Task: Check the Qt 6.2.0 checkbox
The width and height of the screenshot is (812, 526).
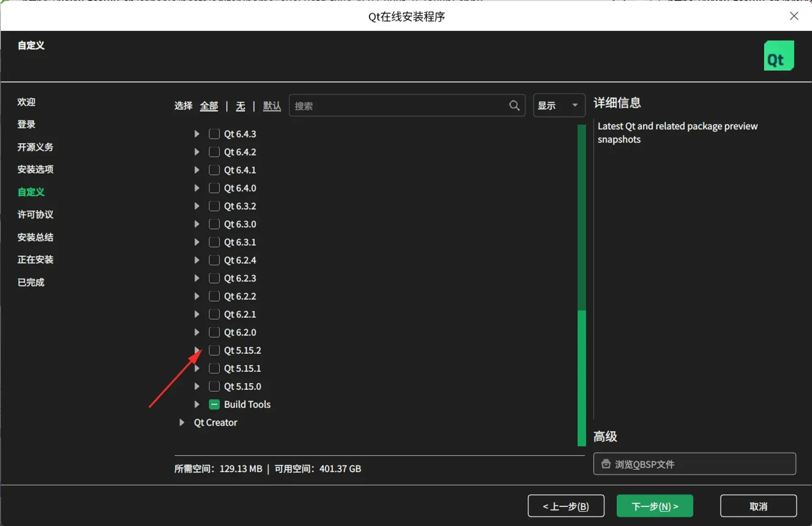Action: coord(214,332)
